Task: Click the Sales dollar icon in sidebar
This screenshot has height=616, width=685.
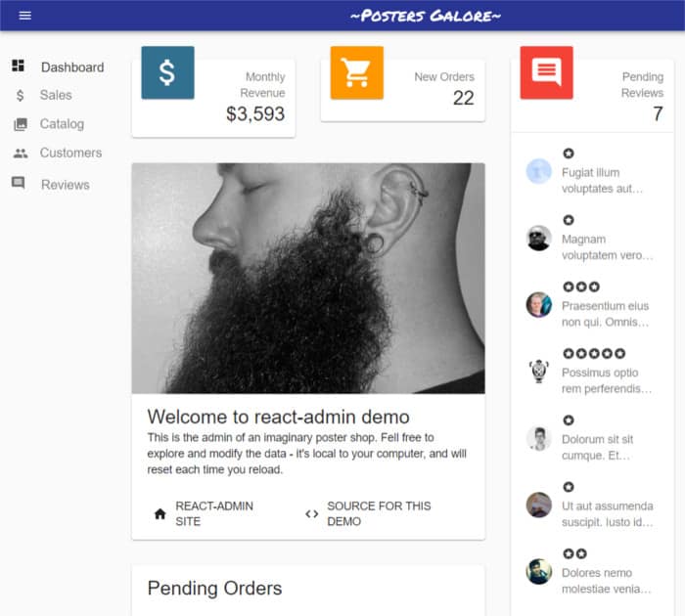Action: [21, 95]
